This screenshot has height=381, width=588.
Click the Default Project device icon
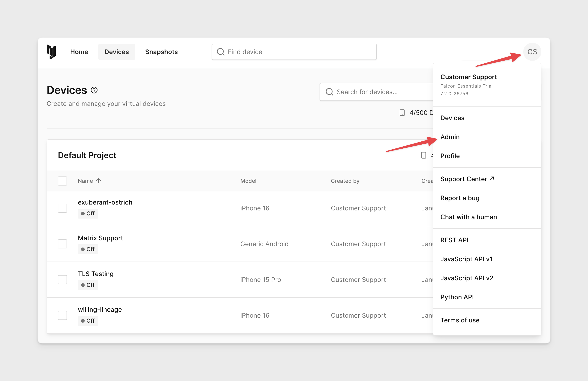click(x=423, y=155)
